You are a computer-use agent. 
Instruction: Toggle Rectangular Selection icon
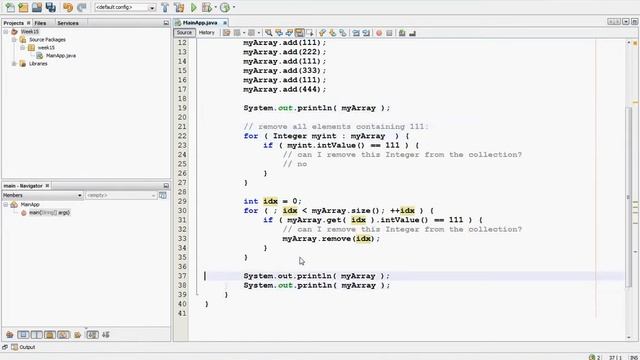click(310, 33)
